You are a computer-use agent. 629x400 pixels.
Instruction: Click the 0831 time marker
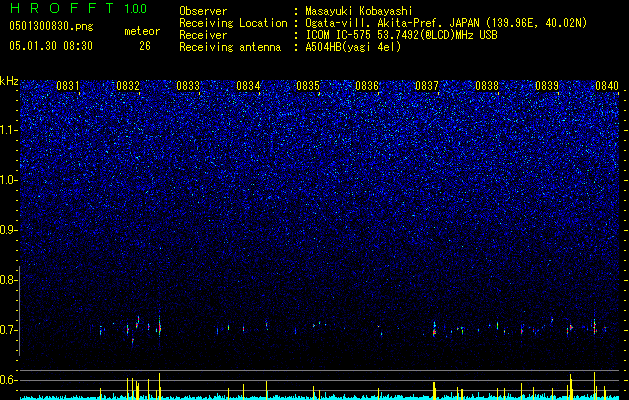point(68,85)
